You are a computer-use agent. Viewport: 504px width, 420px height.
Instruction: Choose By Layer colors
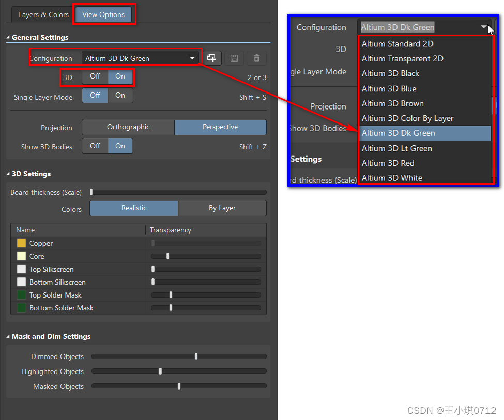(x=222, y=208)
